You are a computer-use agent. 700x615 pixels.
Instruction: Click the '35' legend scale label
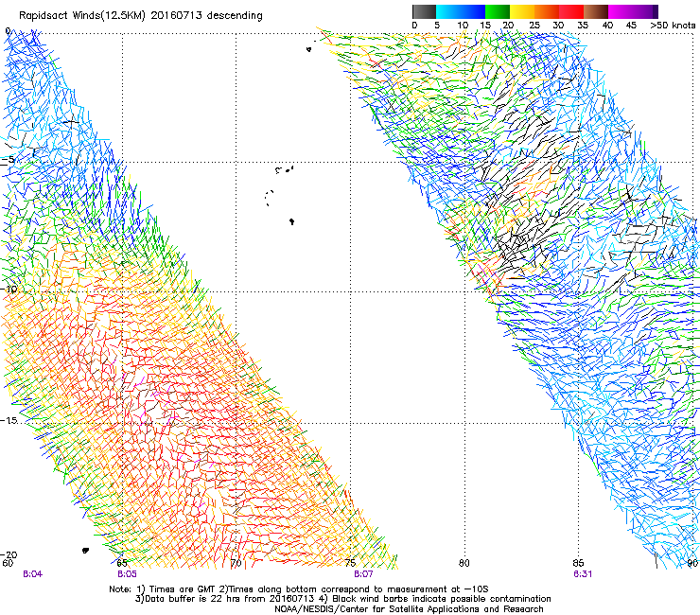pyautogui.click(x=583, y=25)
